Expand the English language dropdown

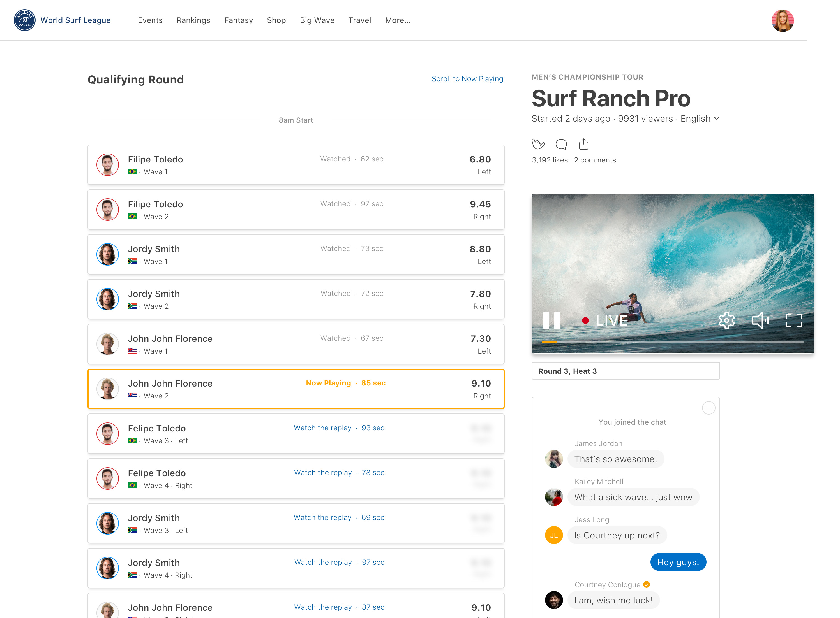coord(700,119)
